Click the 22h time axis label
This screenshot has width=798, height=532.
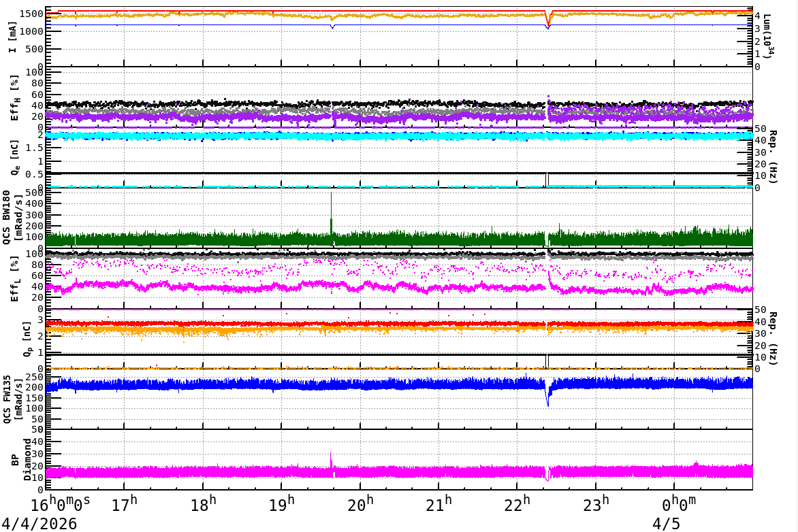click(x=517, y=505)
